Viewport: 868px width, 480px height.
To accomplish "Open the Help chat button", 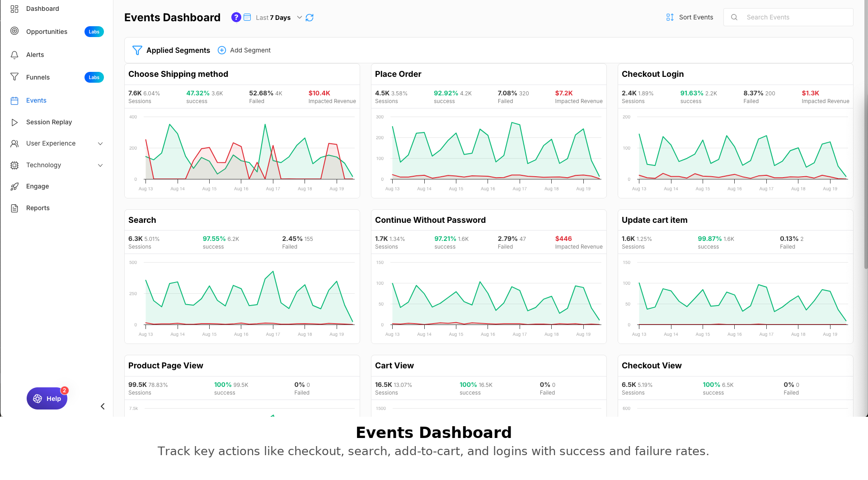I will (x=47, y=399).
